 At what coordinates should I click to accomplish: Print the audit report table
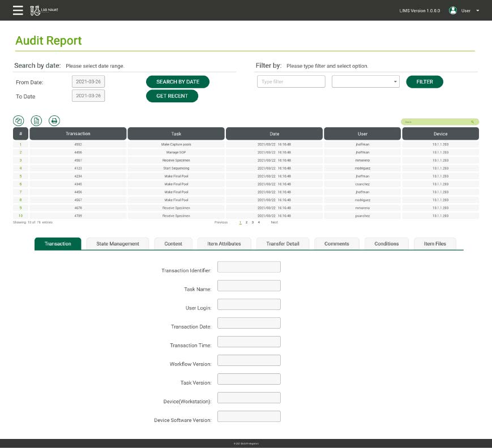click(54, 120)
